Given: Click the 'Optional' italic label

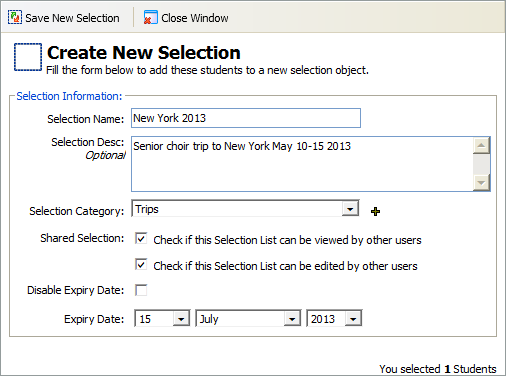Looking at the screenshot, I should 105,155.
